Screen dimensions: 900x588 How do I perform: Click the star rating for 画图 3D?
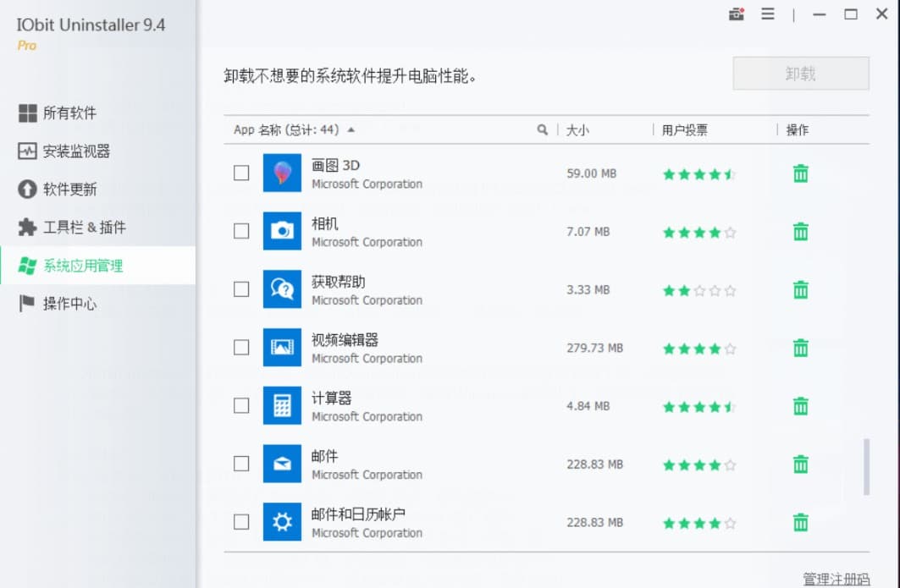pos(699,174)
